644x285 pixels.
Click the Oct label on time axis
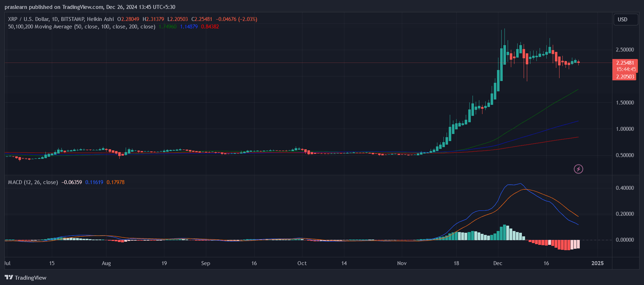(x=302, y=263)
